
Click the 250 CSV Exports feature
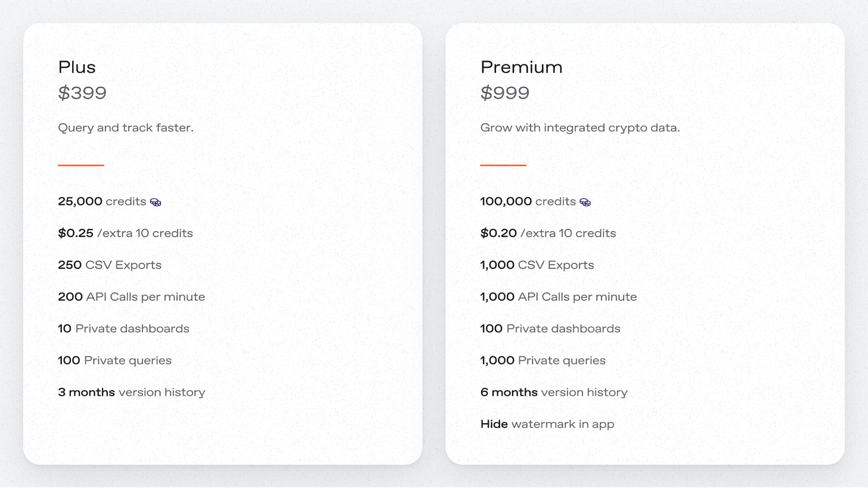110,265
